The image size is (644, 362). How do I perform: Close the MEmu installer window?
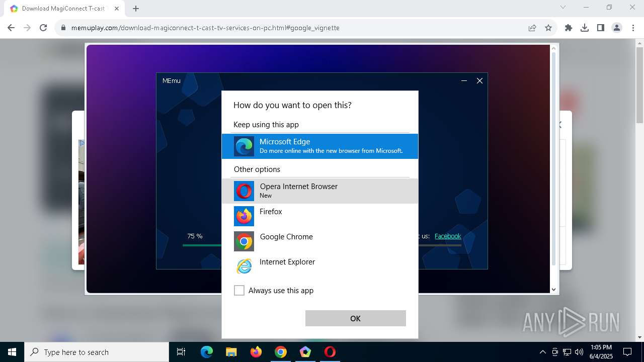(479, 80)
